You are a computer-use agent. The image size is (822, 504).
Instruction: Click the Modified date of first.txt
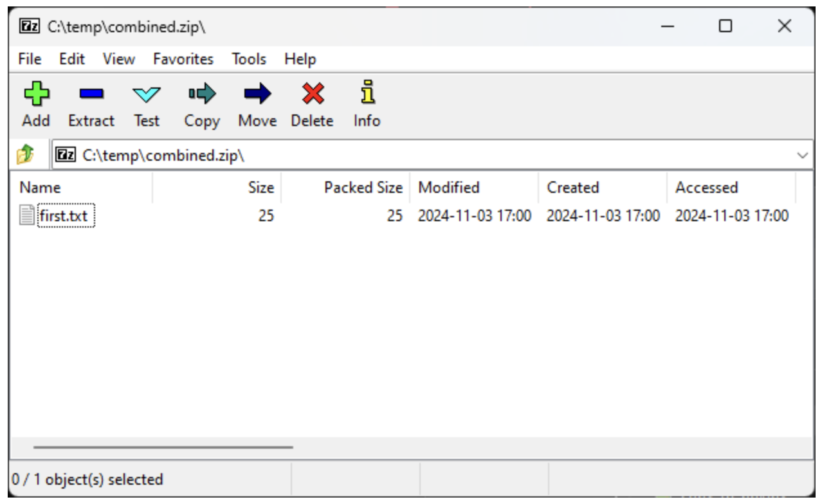[x=475, y=216]
